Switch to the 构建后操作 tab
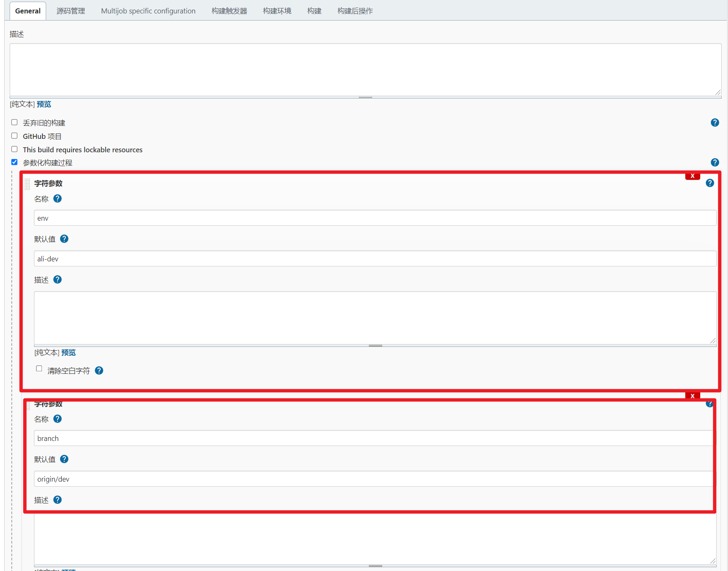The image size is (728, 571). pos(355,10)
